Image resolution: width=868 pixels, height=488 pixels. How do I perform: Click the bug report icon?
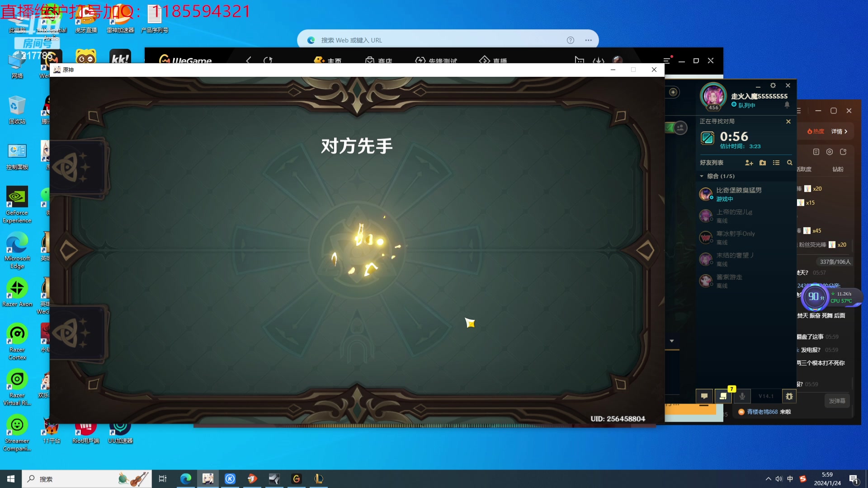click(789, 396)
